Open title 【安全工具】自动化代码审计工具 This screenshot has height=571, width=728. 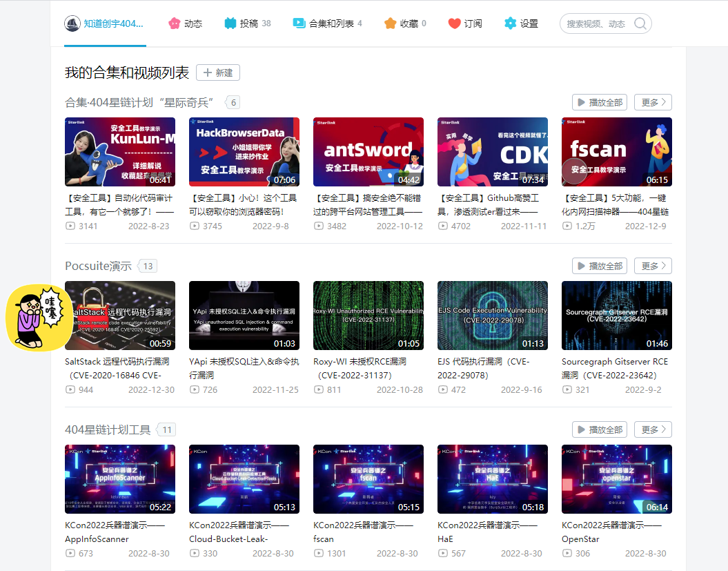[120, 205]
